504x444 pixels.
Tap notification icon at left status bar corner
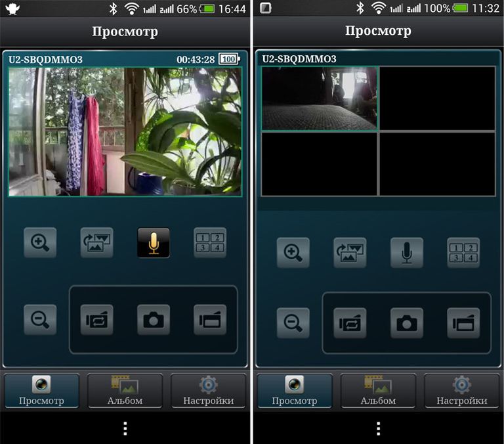tap(12, 9)
